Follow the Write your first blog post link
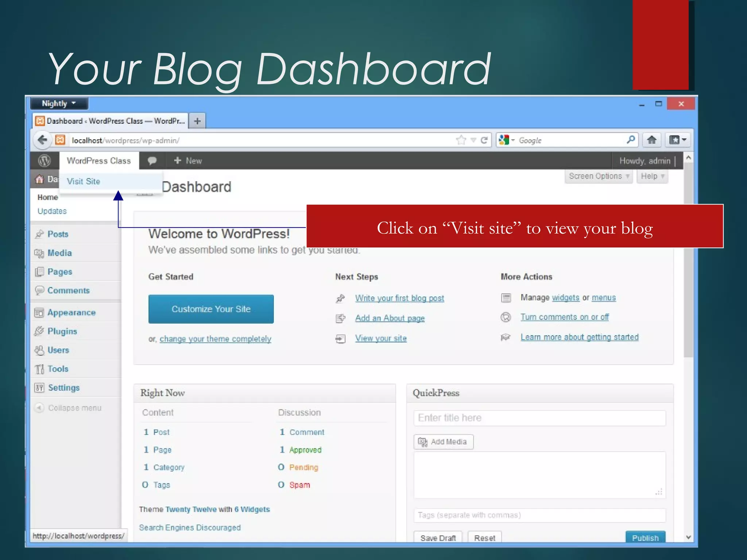Screen dimensions: 747x560 click(399, 298)
